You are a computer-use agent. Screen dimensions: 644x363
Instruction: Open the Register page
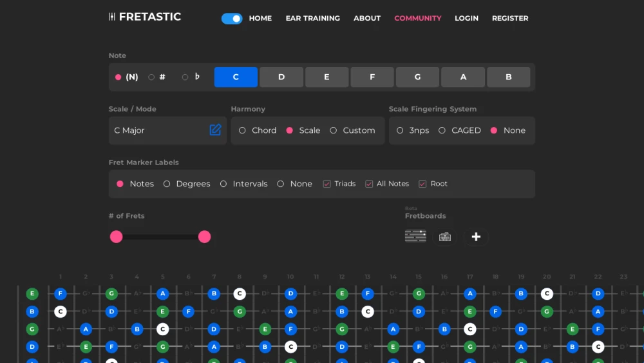click(x=510, y=18)
